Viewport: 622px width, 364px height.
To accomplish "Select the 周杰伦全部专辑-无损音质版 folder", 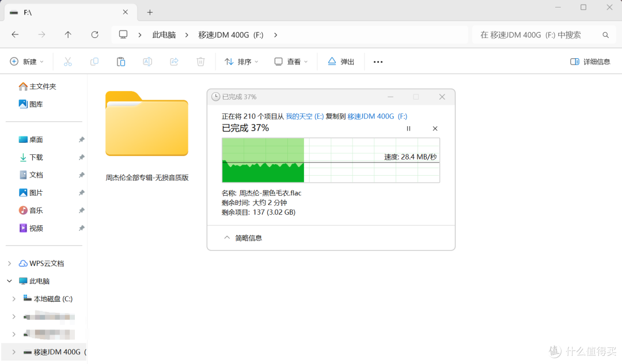I will (x=147, y=135).
